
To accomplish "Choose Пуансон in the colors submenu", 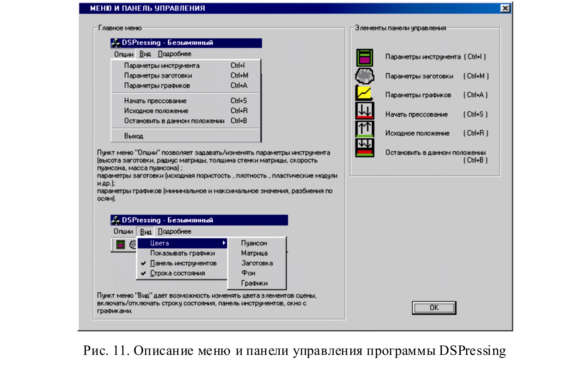I will click(257, 243).
